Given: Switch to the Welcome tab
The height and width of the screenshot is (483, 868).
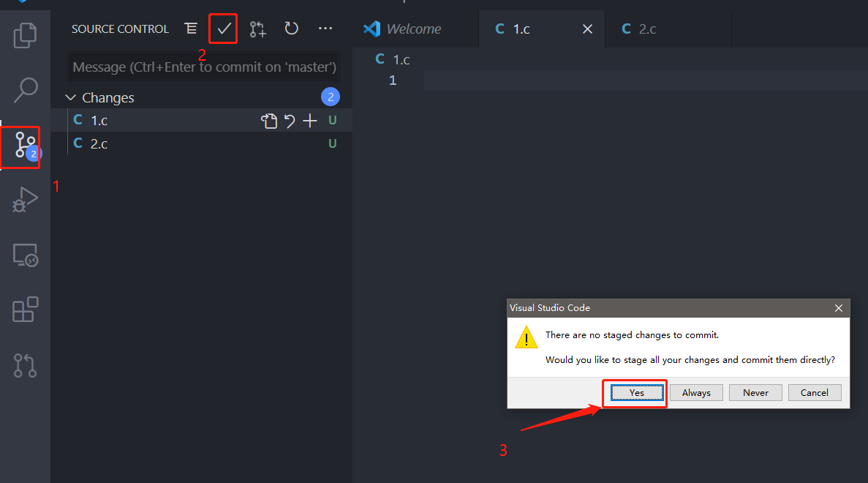Looking at the screenshot, I should 414,29.
